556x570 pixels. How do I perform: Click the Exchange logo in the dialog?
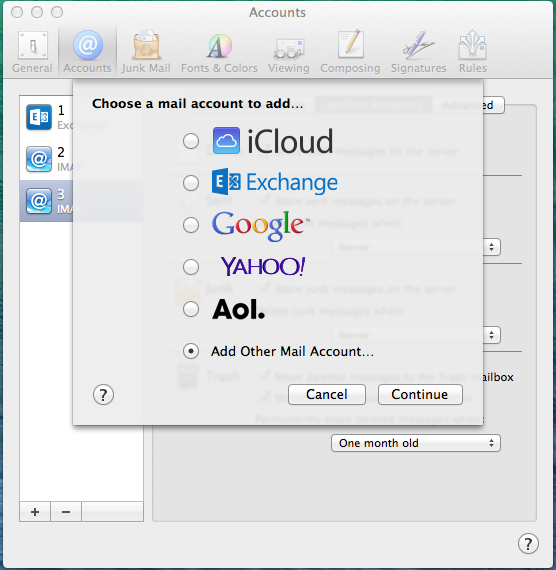pyautogui.click(x=275, y=182)
